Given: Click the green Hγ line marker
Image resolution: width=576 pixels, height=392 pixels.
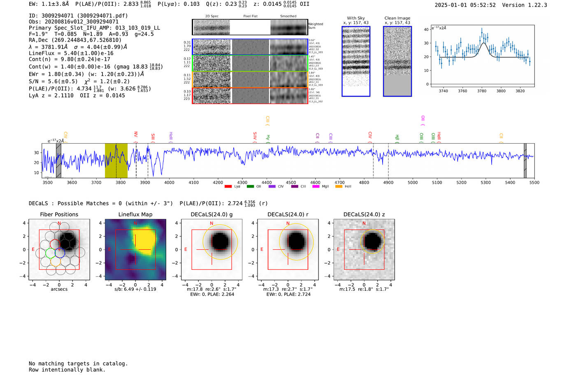Looking at the screenshot, I should click(x=268, y=138).
